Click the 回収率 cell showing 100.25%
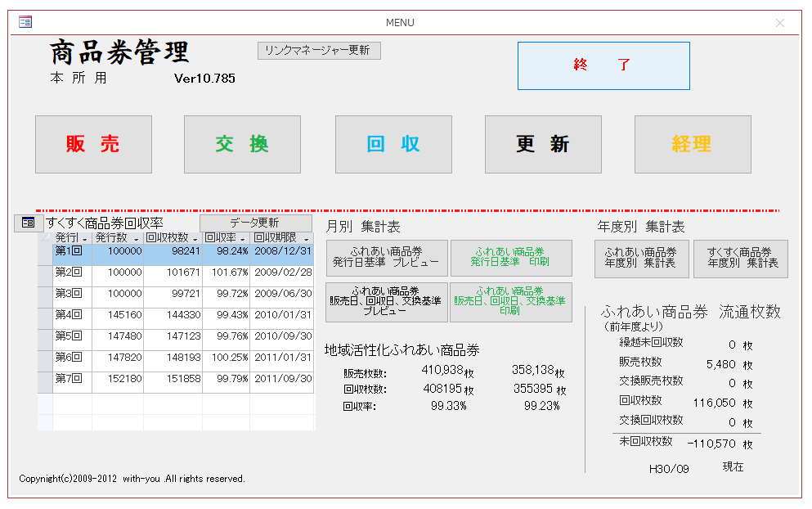Viewport: 812px width, 509px height. 226,358
